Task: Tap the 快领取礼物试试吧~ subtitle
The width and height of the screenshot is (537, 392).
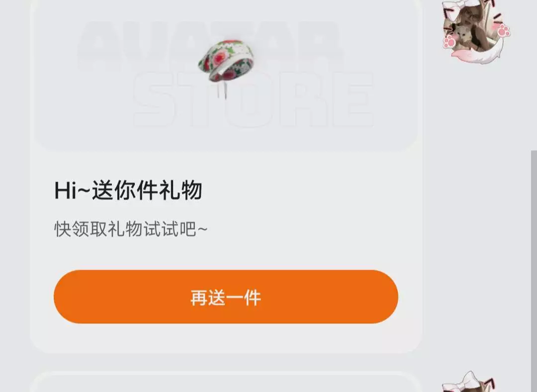Action: tap(131, 229)
